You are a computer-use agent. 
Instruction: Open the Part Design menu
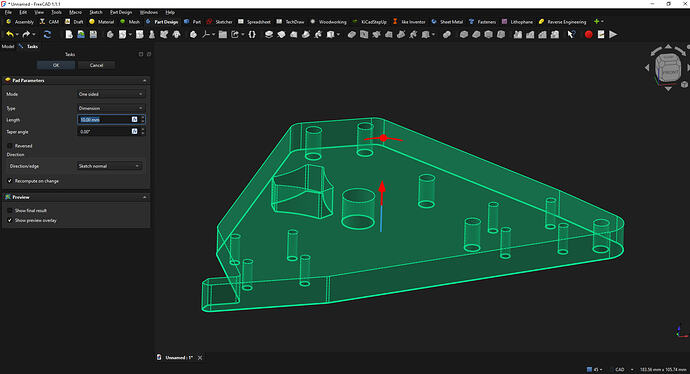(x=121, y=12)
